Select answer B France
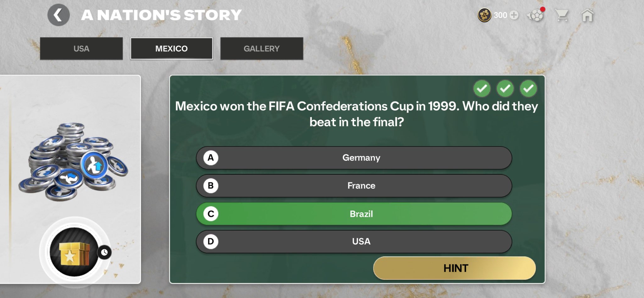Screen dimensions: 644x298 [354, 186]
